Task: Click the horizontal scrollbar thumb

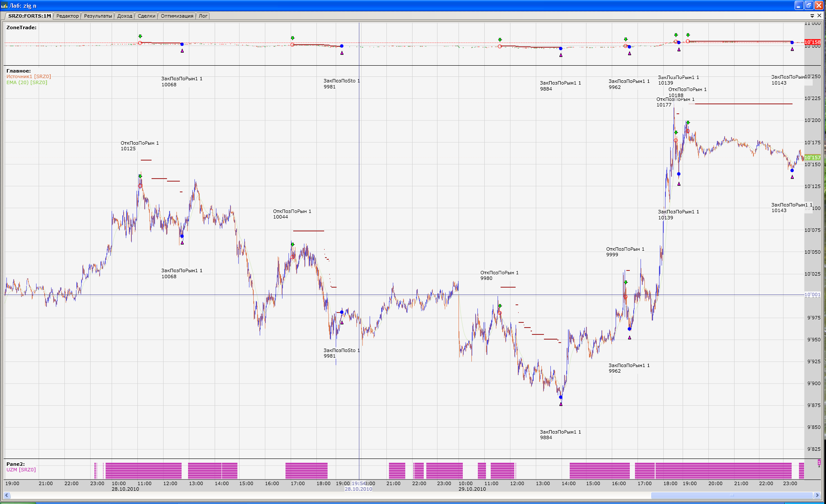Action: [732, 495]
